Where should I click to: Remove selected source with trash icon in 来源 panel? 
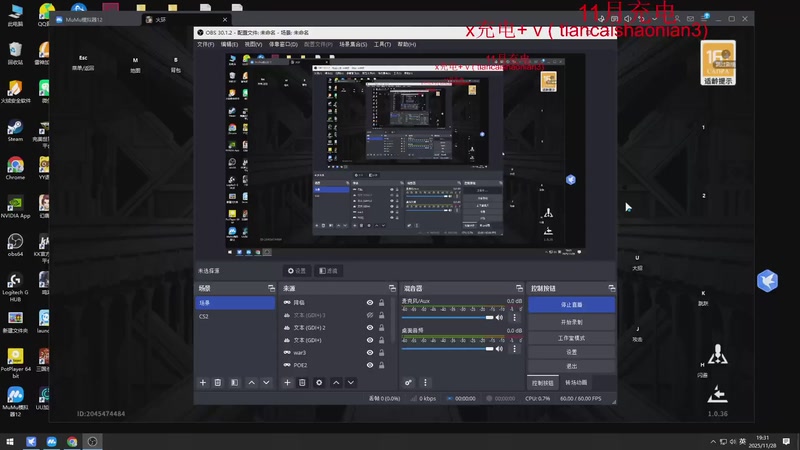click(302, 383)
